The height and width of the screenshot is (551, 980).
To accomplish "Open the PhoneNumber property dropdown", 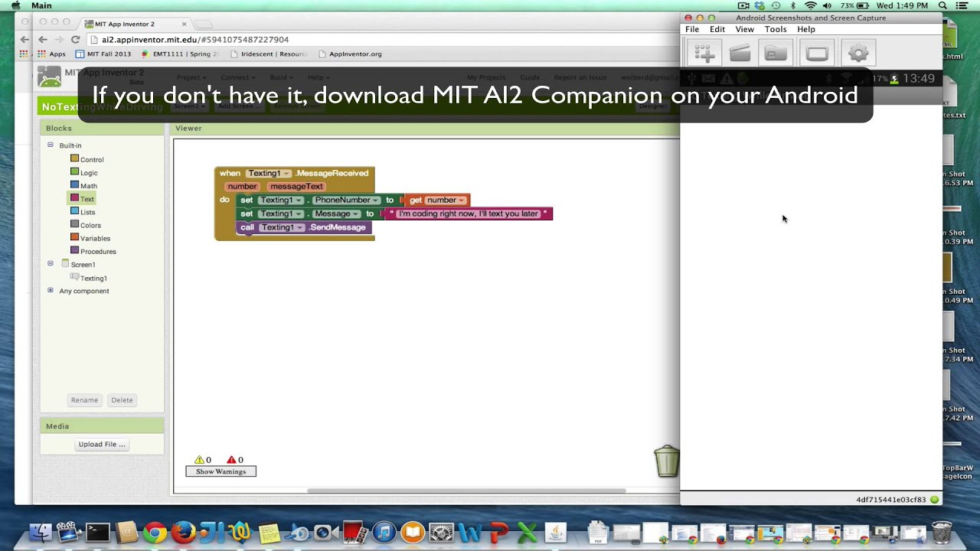I will [346, 200].
